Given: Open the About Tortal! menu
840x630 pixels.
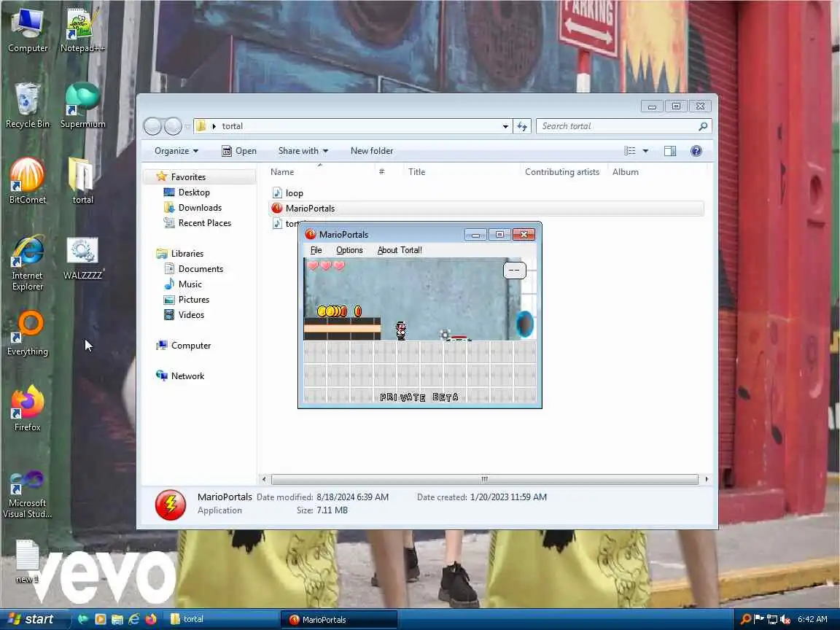Looking at the screenshot, I should (x=400, y=250).
